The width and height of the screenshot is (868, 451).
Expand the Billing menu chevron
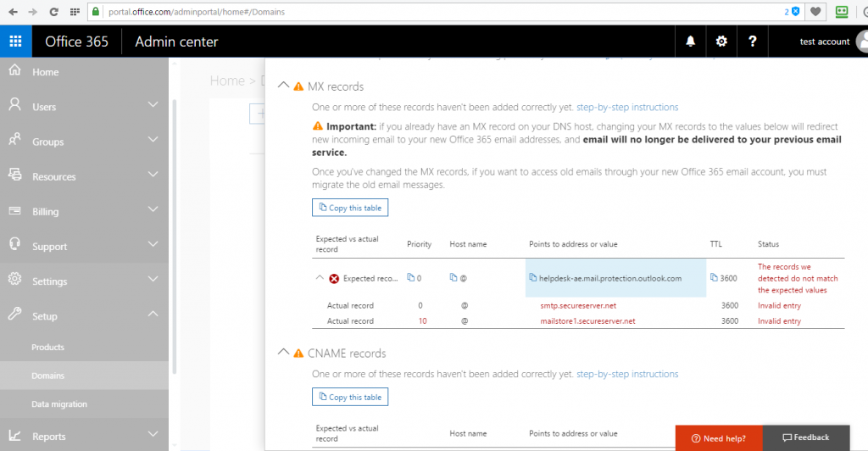point(153,209)
